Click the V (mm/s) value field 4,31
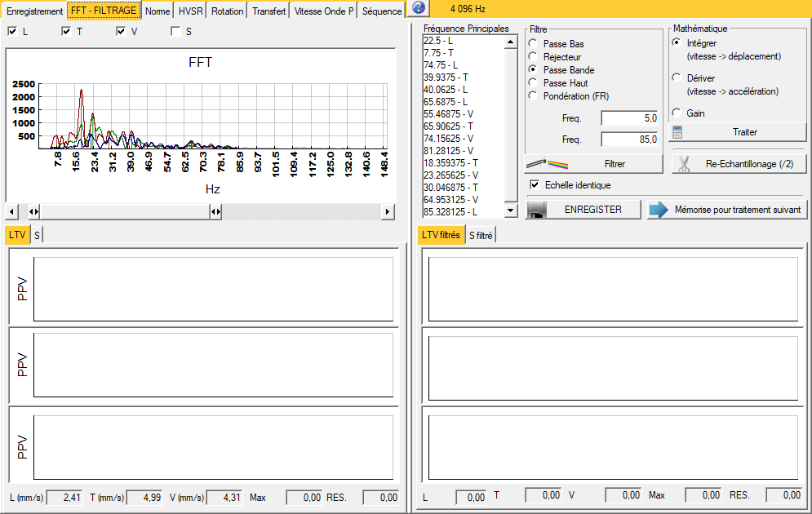 (x=224, y=498)
